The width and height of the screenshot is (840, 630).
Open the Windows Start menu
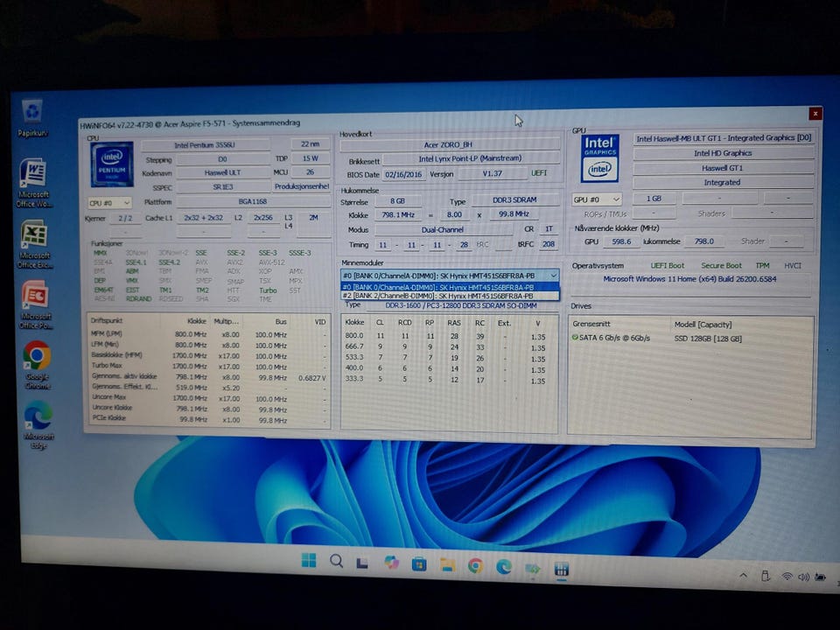[x=309, y=560]
